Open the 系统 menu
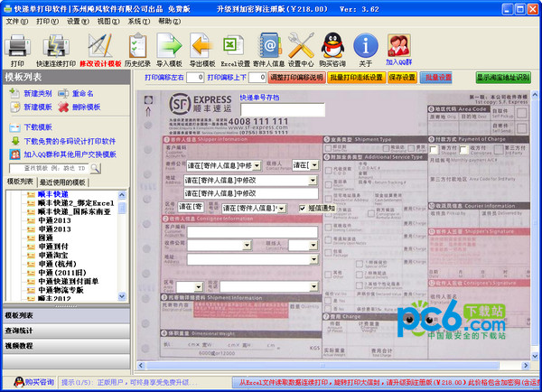 [138, 22]
